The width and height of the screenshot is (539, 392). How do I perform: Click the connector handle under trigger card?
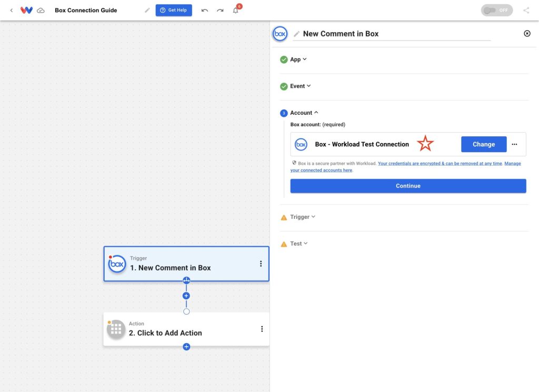click(x=186, y=280)
